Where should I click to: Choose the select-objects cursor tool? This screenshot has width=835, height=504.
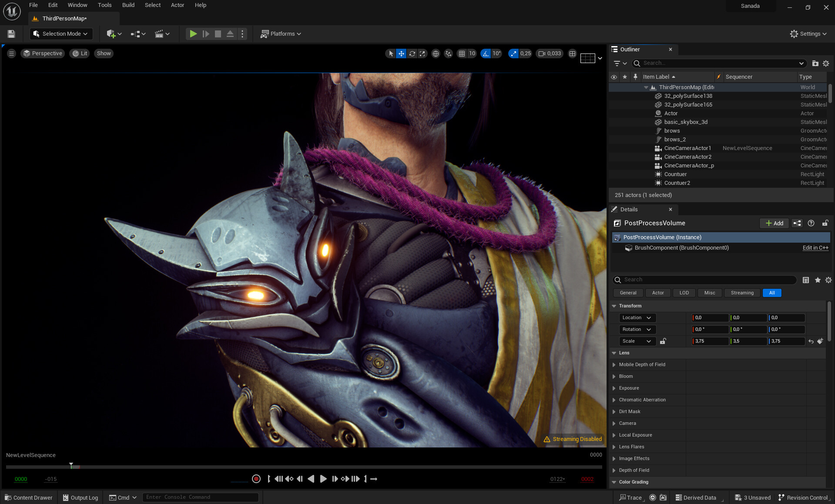pyautogui.click(x=391, y=53)
